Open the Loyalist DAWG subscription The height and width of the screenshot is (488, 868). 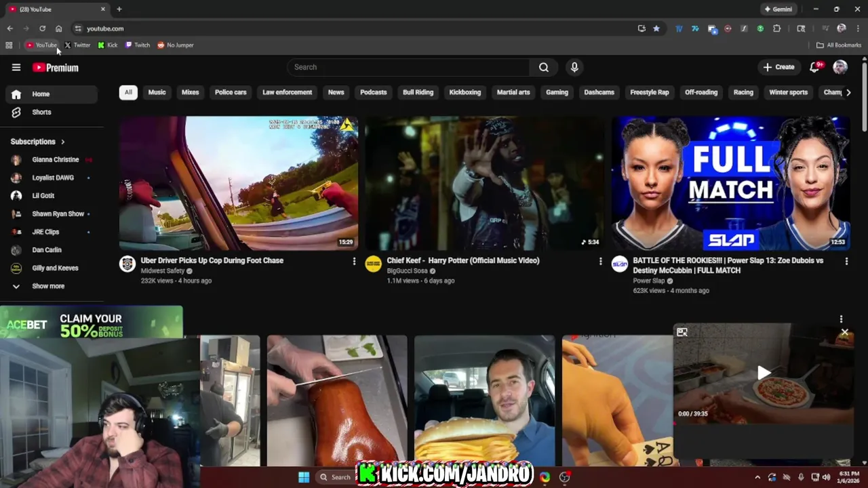coord(52,178)
